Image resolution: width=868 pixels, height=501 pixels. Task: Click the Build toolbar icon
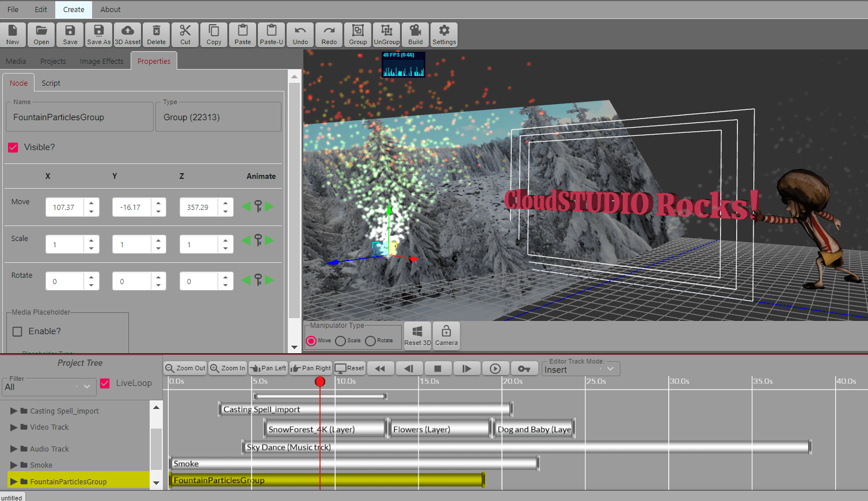pos(416,35)
